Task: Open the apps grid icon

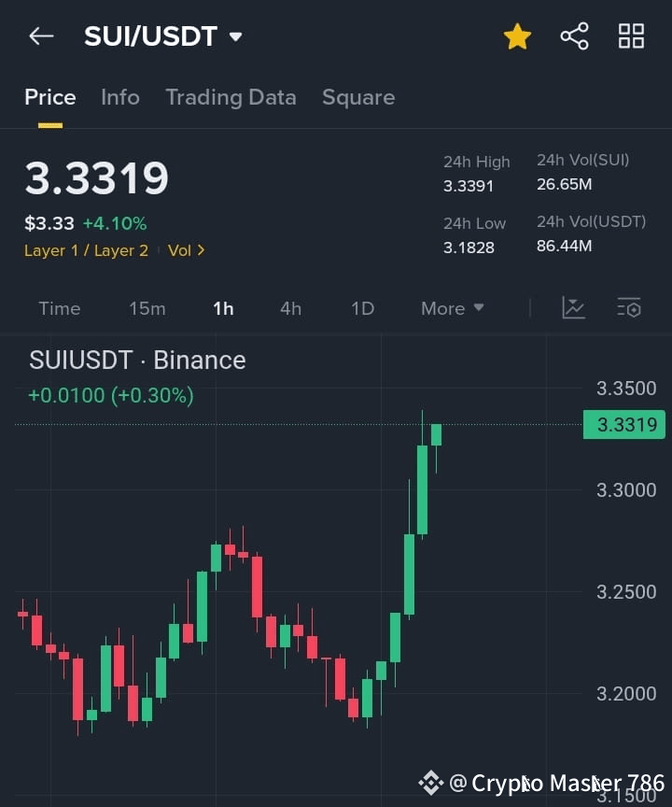Action: [x=631, y=35]
